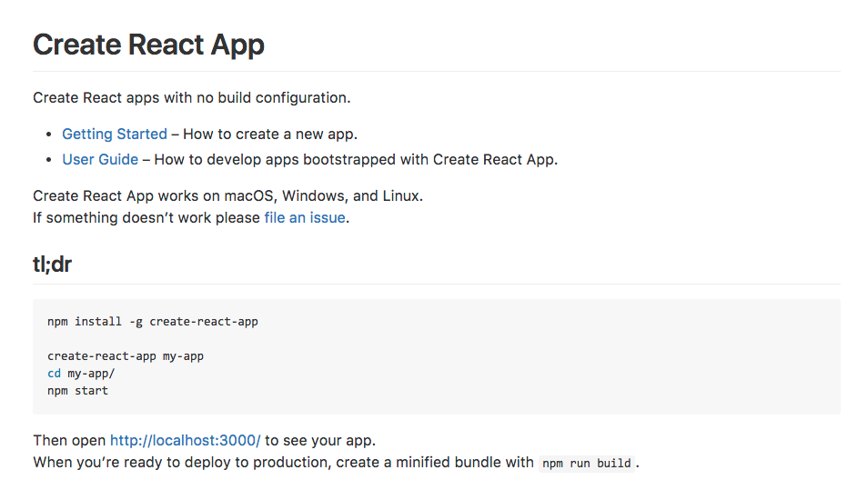
Task: Click the inline 'npm run build' code
Action: tap(586, 463)
